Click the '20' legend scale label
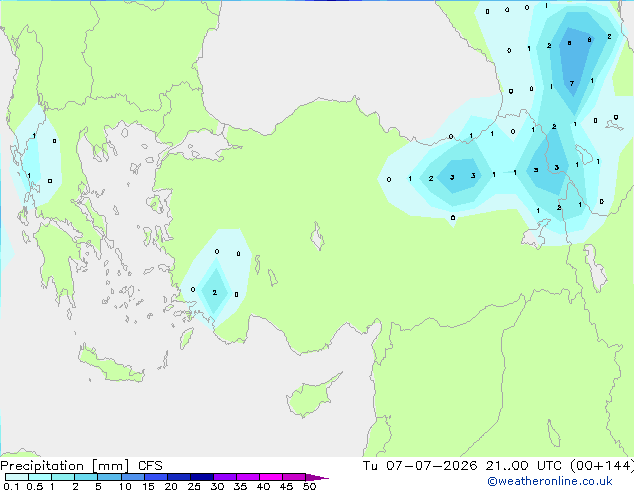Viewport: 634px width, 490px height. 171,486
